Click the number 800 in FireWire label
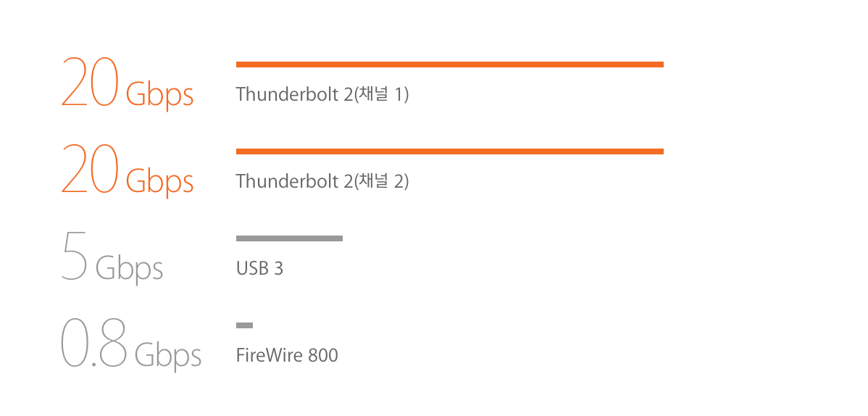868x416 pixels. click(323, 355)
